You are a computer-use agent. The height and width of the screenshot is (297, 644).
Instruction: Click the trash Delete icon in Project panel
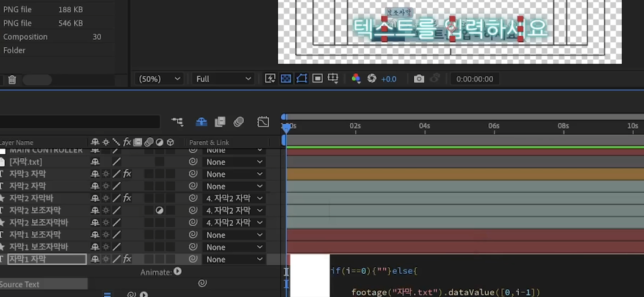point(12,79)
